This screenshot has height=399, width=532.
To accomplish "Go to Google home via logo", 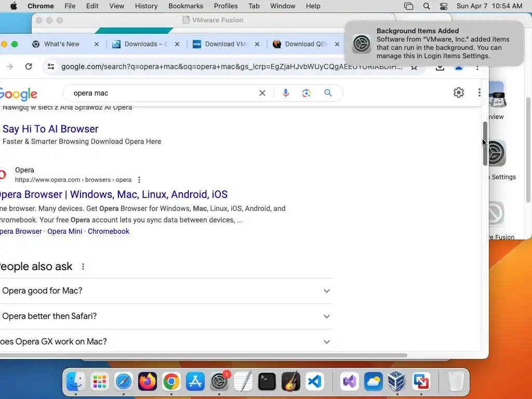I will pyautogui.click(x=19, y=95).
